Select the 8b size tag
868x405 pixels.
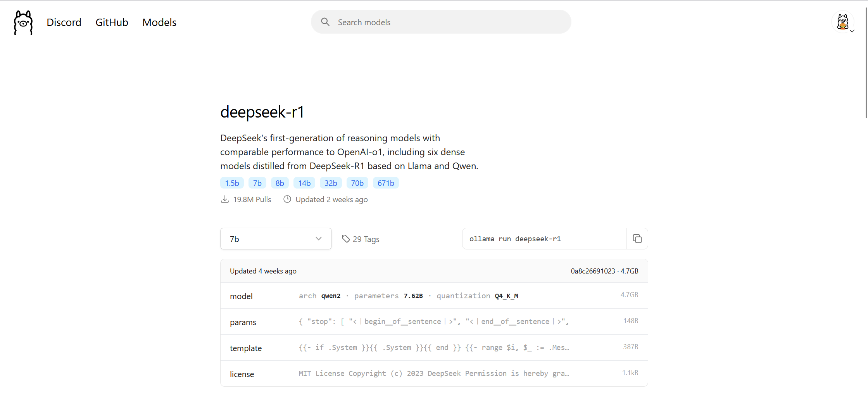click(x=280, y=183)
